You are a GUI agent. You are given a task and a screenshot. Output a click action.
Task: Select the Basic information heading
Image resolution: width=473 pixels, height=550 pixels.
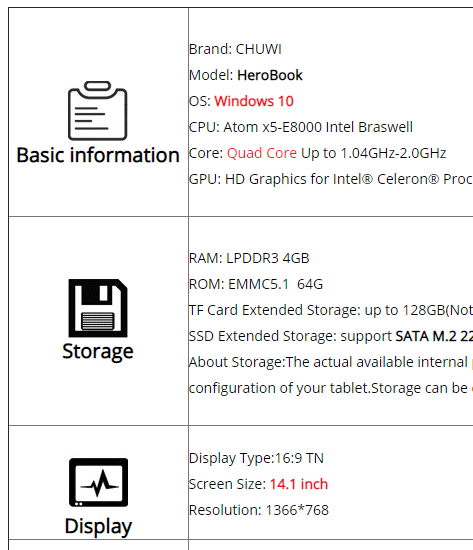[x=98, y=155]
